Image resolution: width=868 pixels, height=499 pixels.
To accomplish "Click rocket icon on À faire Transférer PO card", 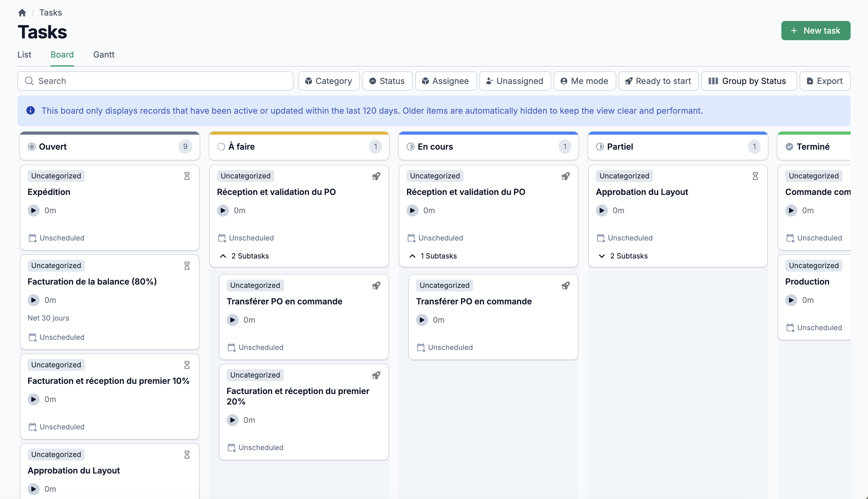I will coord(376,285).
